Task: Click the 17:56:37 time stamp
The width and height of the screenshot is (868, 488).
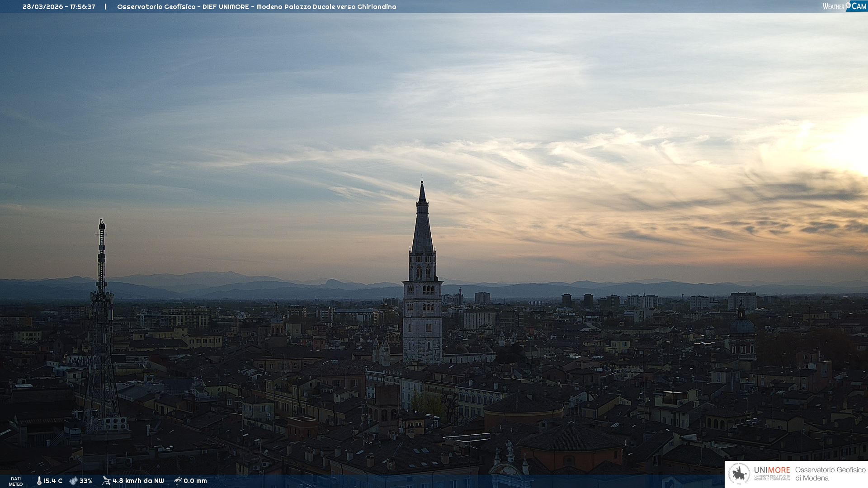Action: pos(82,7)
